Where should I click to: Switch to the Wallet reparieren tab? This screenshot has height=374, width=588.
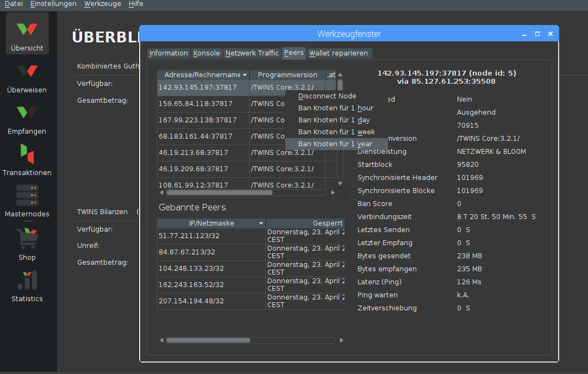(338, 53)
